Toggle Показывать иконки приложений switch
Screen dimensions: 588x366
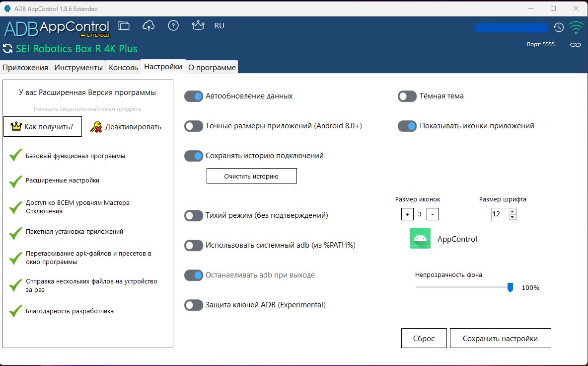[x=407, y=126]
